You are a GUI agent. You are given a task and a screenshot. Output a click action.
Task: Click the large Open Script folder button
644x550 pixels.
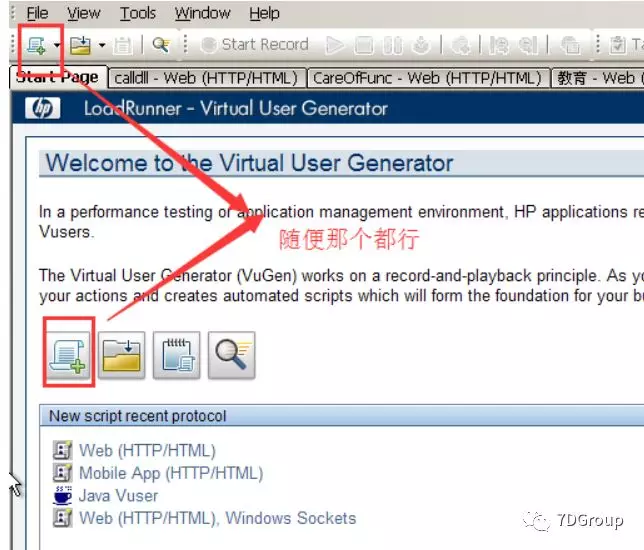point(122,355)
